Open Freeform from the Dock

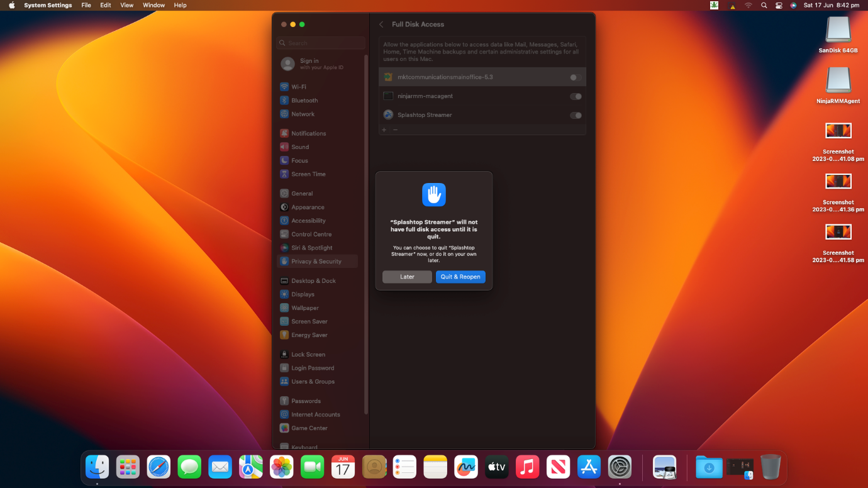pos(466,467)
